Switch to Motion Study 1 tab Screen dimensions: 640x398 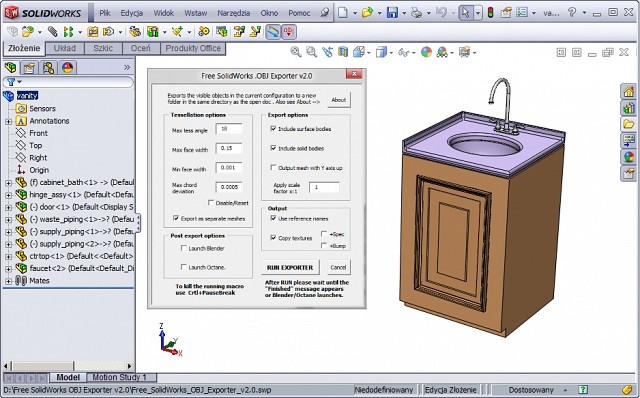119,377
